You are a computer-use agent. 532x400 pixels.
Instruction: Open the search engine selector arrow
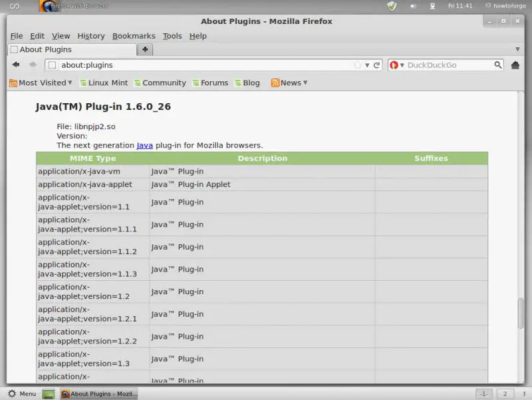pos(402,65)
